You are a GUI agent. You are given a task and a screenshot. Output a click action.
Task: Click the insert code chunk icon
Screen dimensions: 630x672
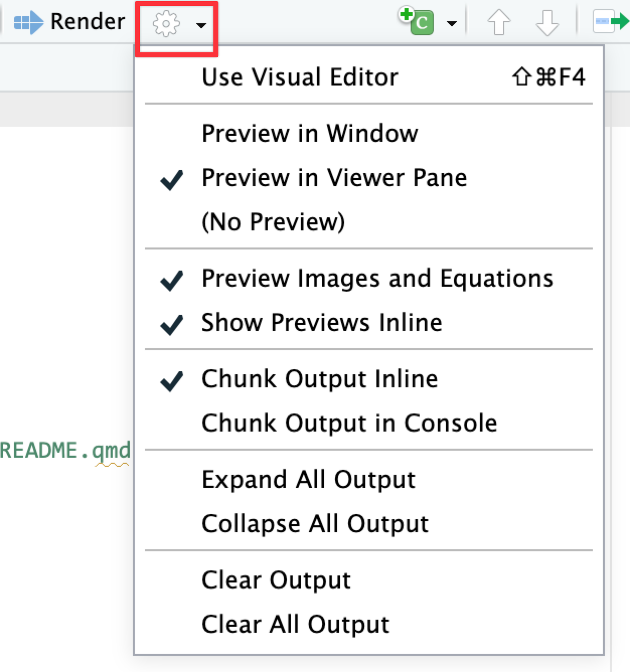point(417,21)
